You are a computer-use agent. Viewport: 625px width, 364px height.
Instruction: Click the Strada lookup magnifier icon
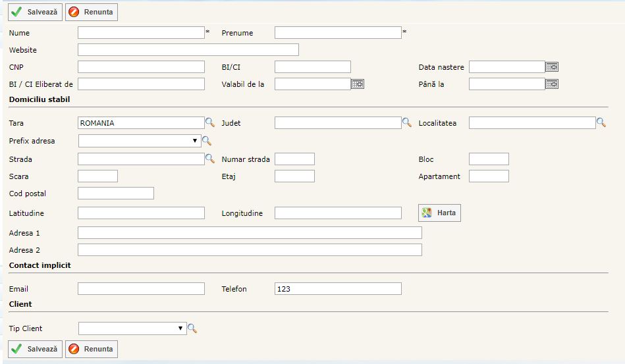point(210,159)
